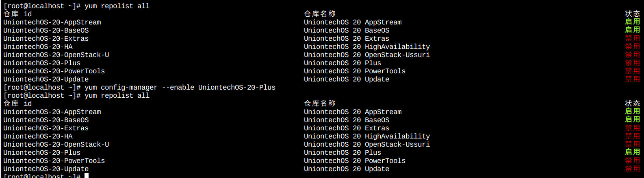Click red 禁用 status of Update in second listing
Image resolution: width=644 pixels, height=178 pixels.
click(x=632, y=168)
